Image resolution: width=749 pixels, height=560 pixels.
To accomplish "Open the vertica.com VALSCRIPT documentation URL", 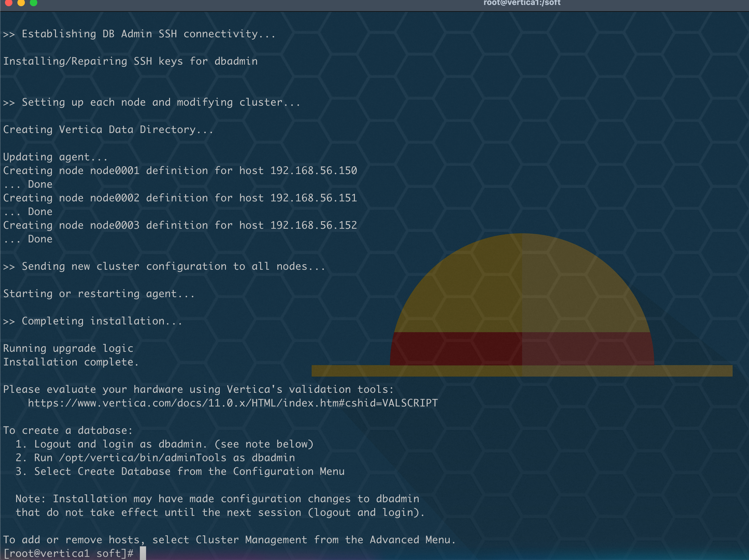I will pos(232,403).
